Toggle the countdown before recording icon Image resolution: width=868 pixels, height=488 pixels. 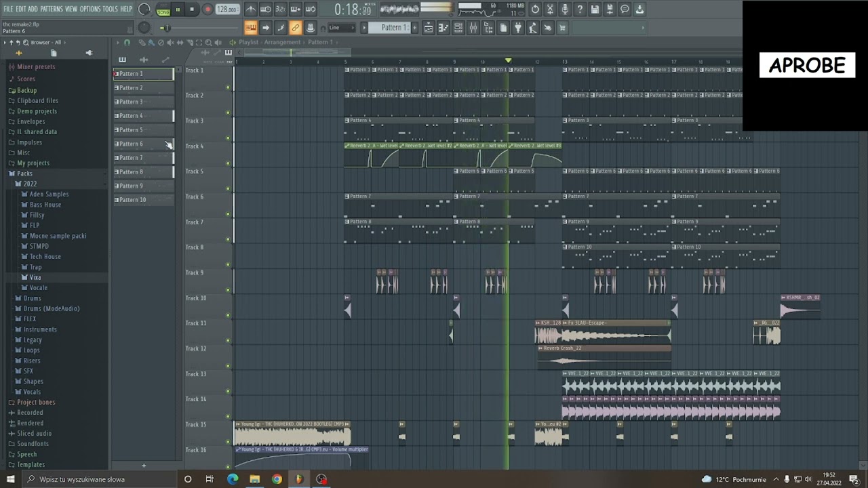click(x=281, y=9)
